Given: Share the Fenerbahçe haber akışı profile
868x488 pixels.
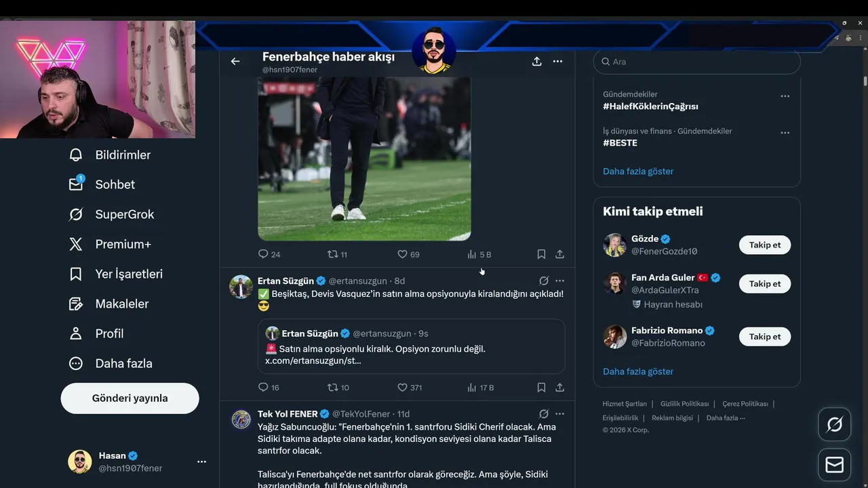Looking at the screenshot, I should (x=536, y=62).
